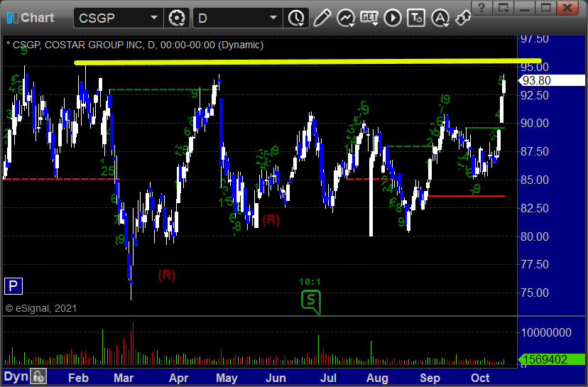This screenshot has height=387, width=588.
Task: Click the Chart window icon
Action: click(12, 18)
